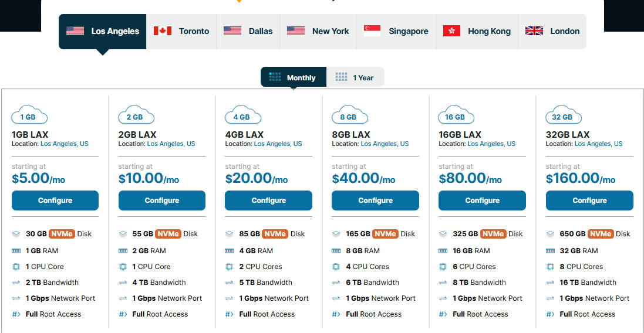644x333 pixels.
Task: Click the 32 GB RAM text
Action: (579, 250)
